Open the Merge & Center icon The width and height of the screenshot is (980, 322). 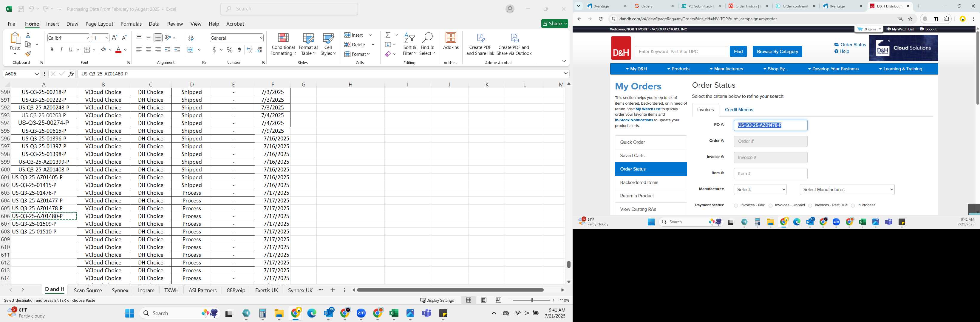[191, 50]
